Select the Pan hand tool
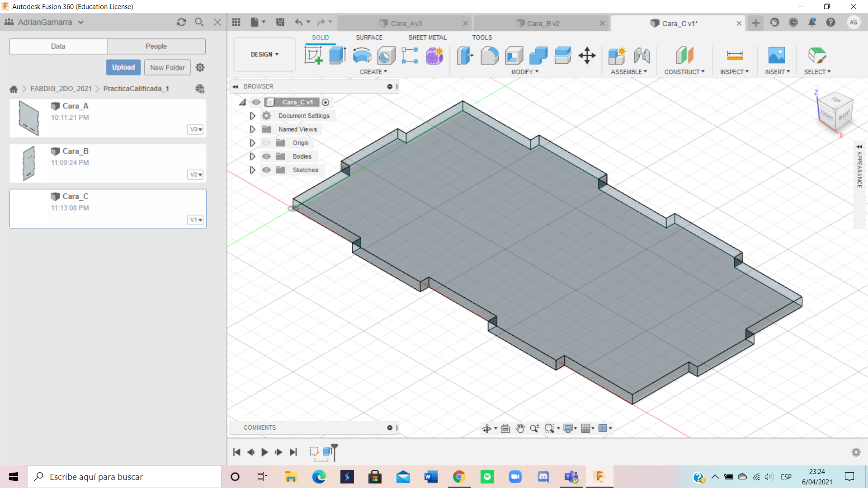Image resolution: width=868 pixels, height=488 pixels. [x=520, y=428]
